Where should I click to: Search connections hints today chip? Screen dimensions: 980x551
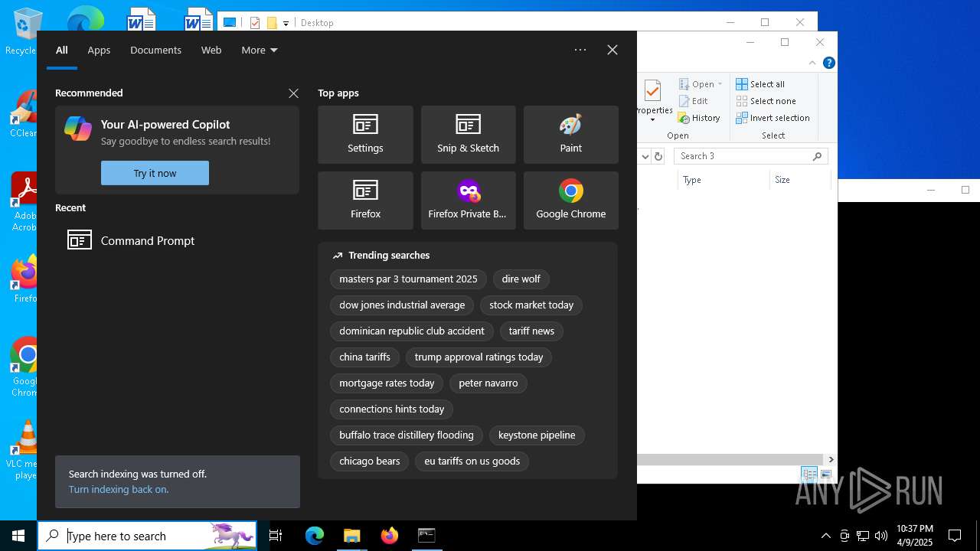coord(392,409)
